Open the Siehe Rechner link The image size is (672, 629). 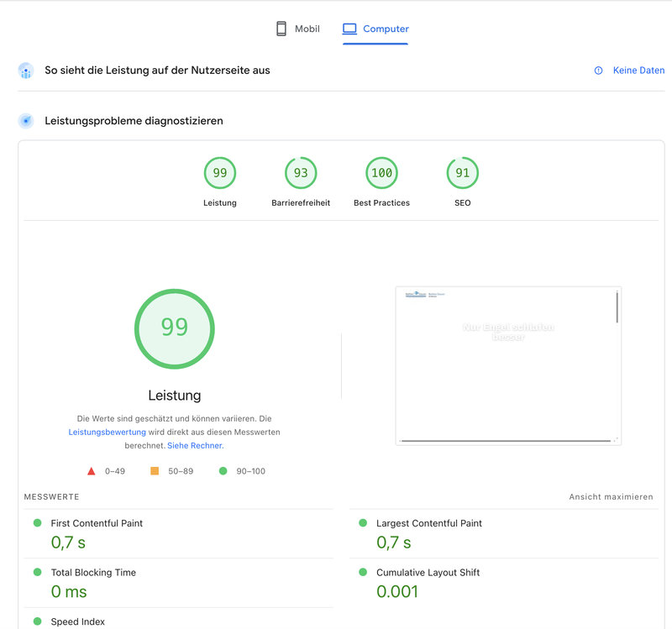coord(195,445)
